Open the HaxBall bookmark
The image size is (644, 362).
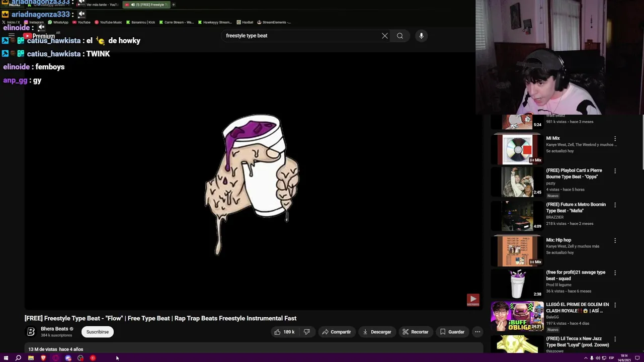(x=245, y=22)
